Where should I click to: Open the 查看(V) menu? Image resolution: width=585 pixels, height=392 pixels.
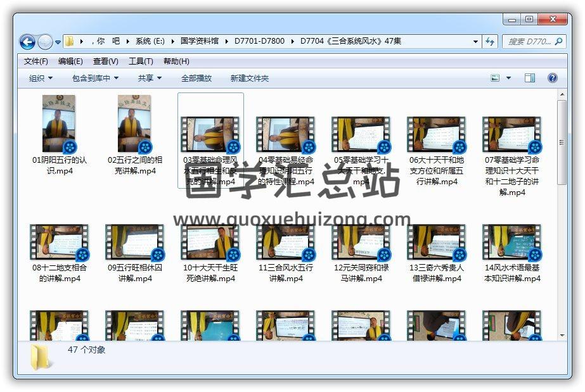pyautogui.click(x=106, y=61)
